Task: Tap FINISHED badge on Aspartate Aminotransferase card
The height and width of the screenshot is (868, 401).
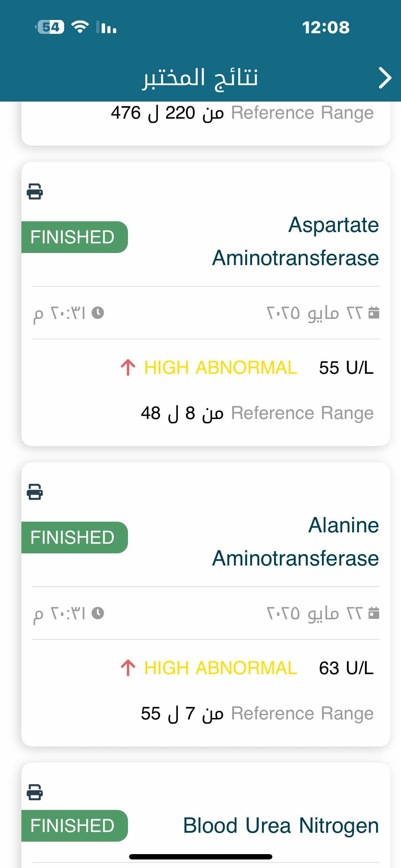Action: click(x=74, y=237)
